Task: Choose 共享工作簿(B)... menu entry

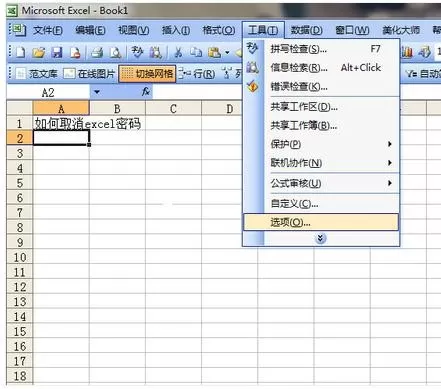Action: [x=321, y=125]
